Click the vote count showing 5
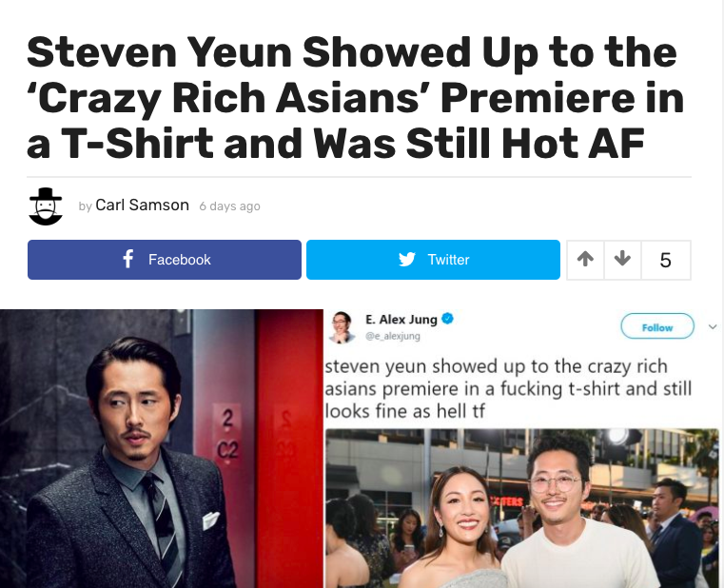 (665, 260)
